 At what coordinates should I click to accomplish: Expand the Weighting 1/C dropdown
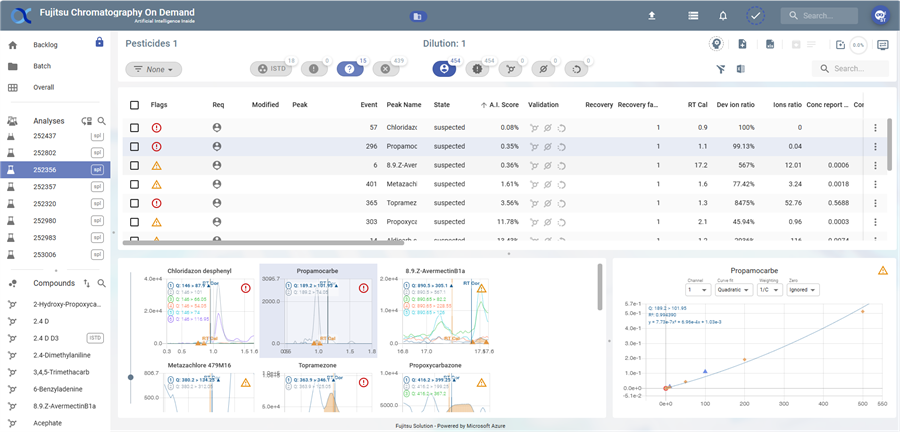coord(769,290)
